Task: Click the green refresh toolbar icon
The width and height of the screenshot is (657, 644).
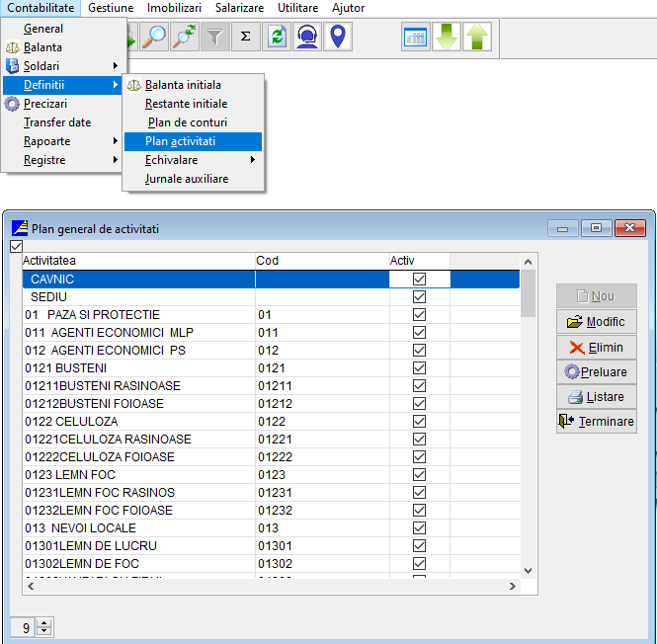Action: point(278,38)
